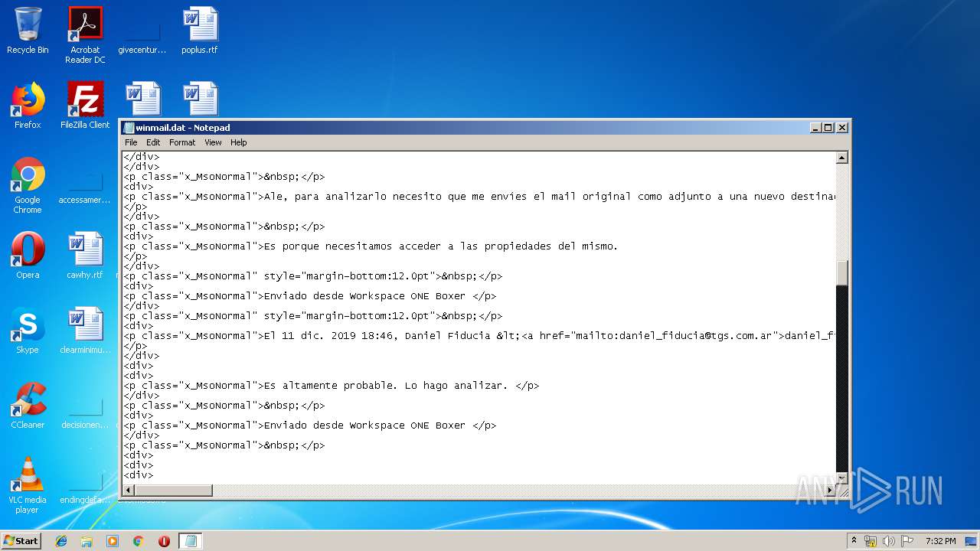Launch the CCleaner desktop shortcut
The height and width of the screenshot is (551, 980).
[28, 406]
